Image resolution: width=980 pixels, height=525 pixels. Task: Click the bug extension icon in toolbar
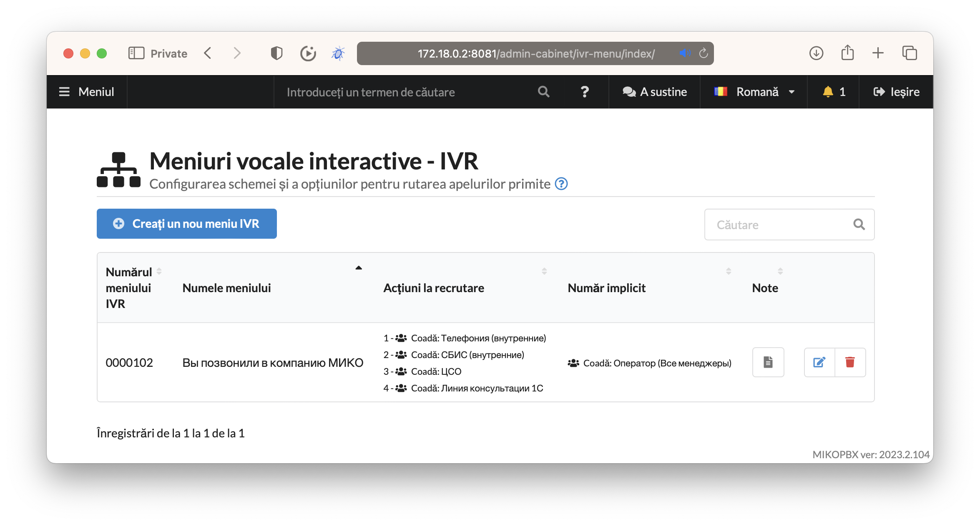click(338, 53)
